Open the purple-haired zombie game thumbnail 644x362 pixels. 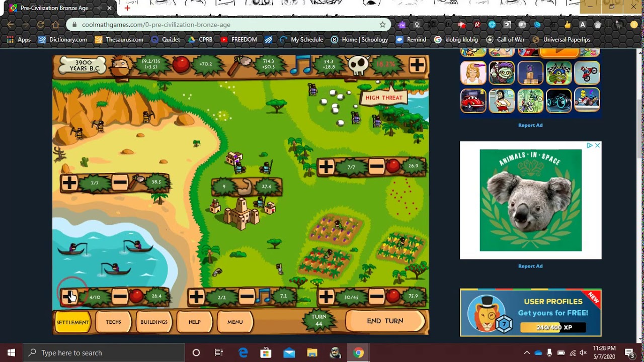[x=502, y=73]
